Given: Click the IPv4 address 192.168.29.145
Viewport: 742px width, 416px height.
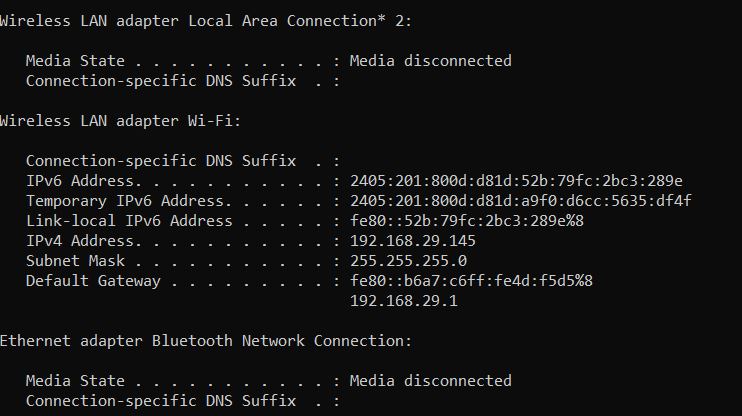Looking at the screenshot, I should pos(413,241).
